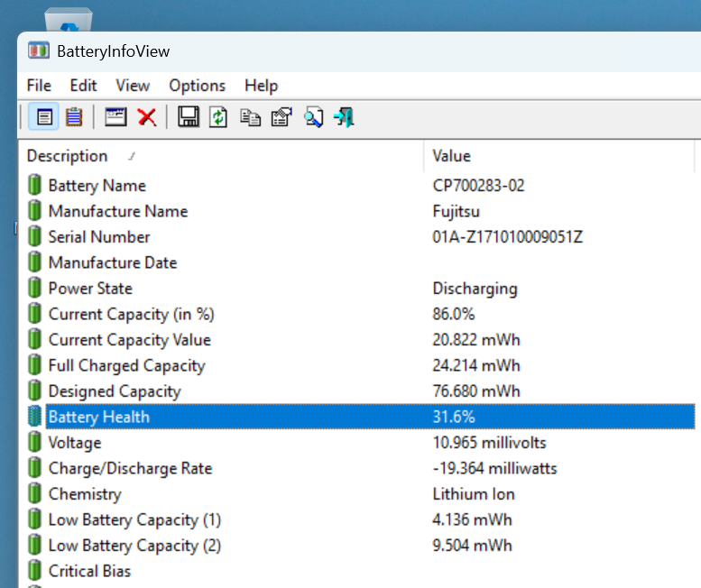701x588 pixels.
Task: Click the 24.214 mWh value
Action: tap(476, 365)
